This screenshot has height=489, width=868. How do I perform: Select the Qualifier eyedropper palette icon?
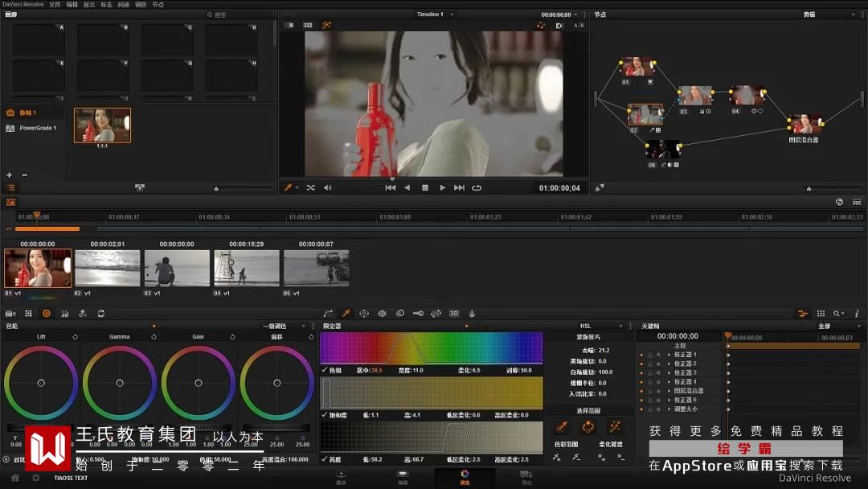[x=346, y=314]
